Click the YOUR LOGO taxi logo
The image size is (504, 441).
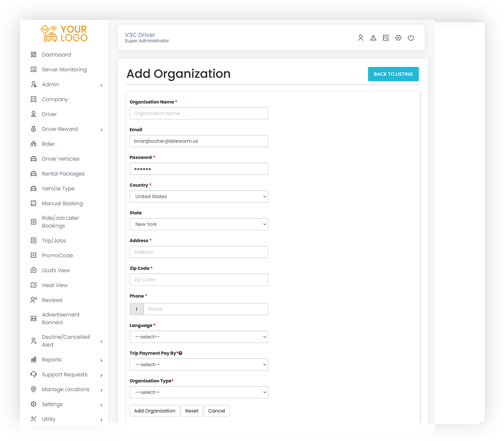[64, 33]
